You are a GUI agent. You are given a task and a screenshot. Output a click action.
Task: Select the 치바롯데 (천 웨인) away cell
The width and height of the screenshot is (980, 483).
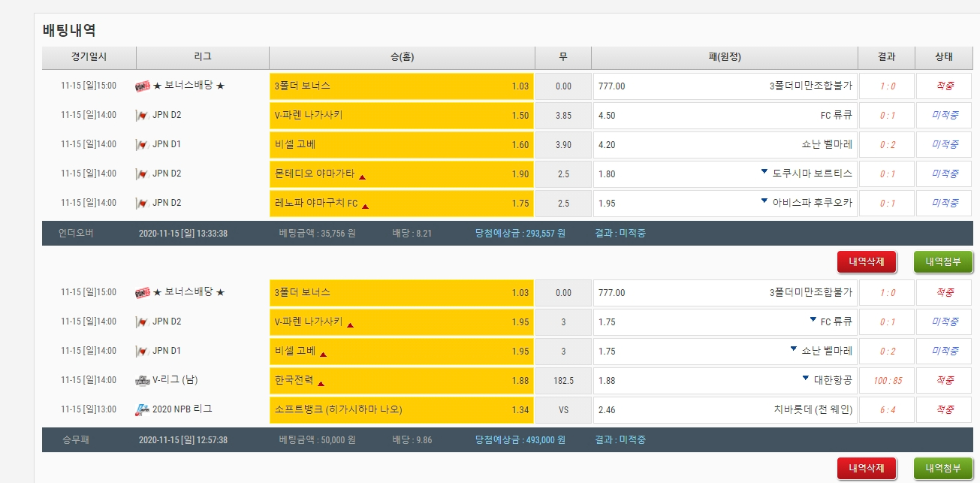pos(725,409)
